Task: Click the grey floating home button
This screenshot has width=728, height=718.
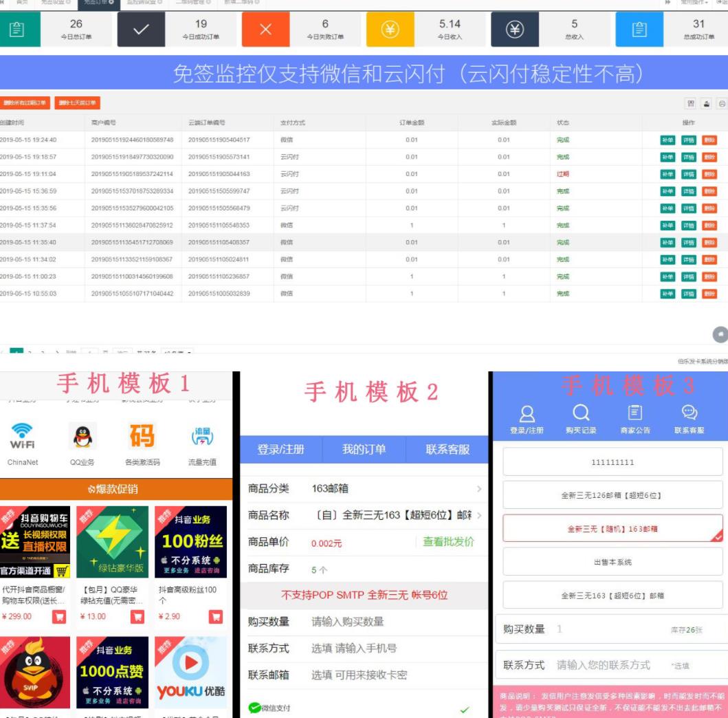Action: (720, 334)
